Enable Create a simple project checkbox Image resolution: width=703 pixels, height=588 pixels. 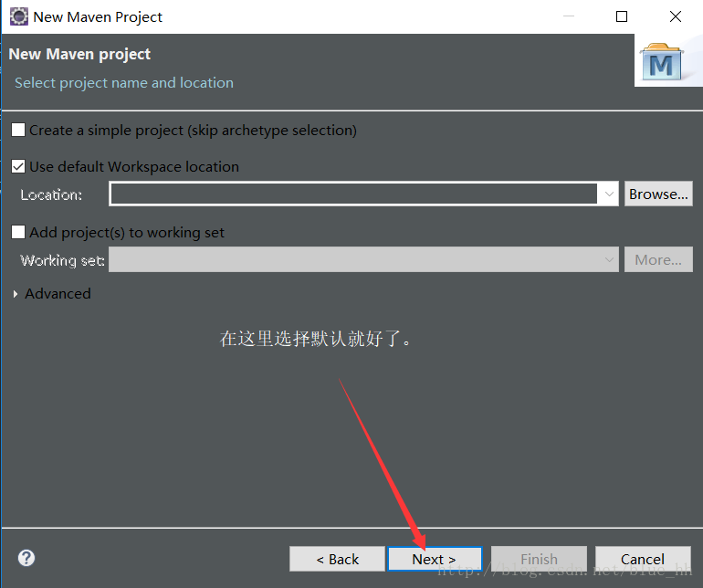coord(18,130)
